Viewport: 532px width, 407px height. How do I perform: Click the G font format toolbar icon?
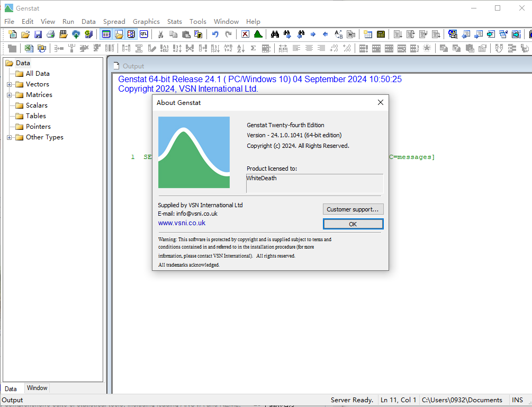(89, 34)
